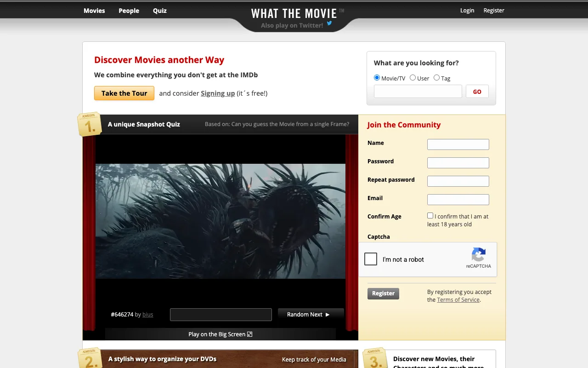Viewport: 588px width, 368px height.
Task: Open the Signing up link
Action: [x=218, y=93]
